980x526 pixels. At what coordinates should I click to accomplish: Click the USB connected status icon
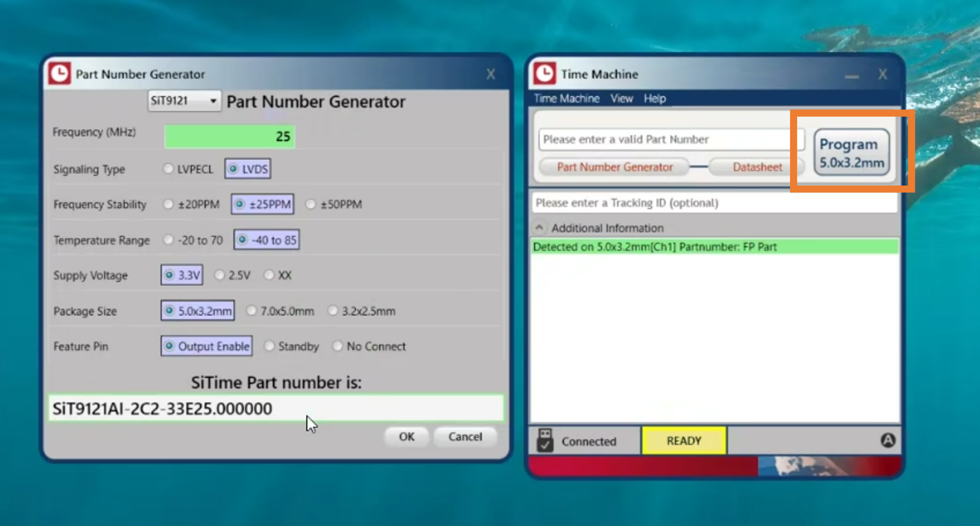(x=545, y=440)
